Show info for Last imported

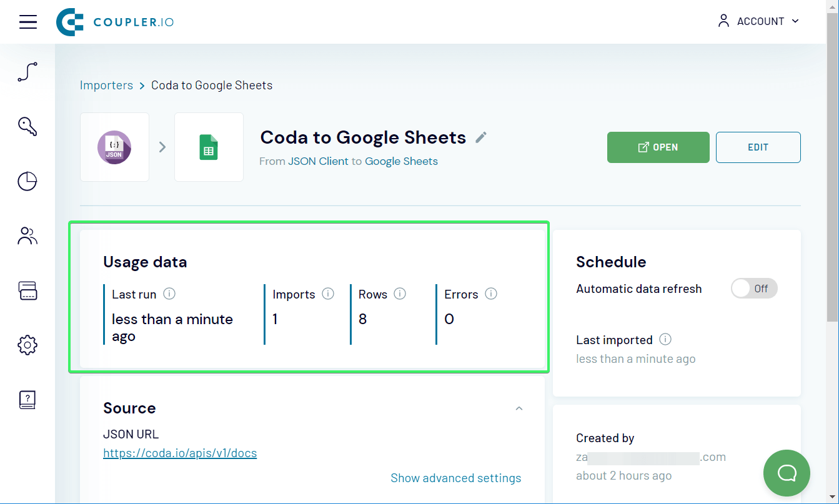[x=665, y=339]
